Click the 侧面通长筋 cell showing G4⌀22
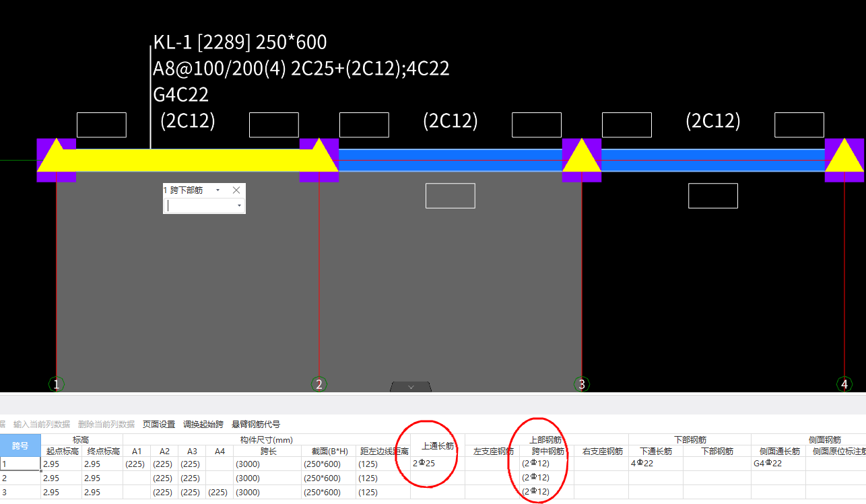866x504 pixels. (778, 464)
